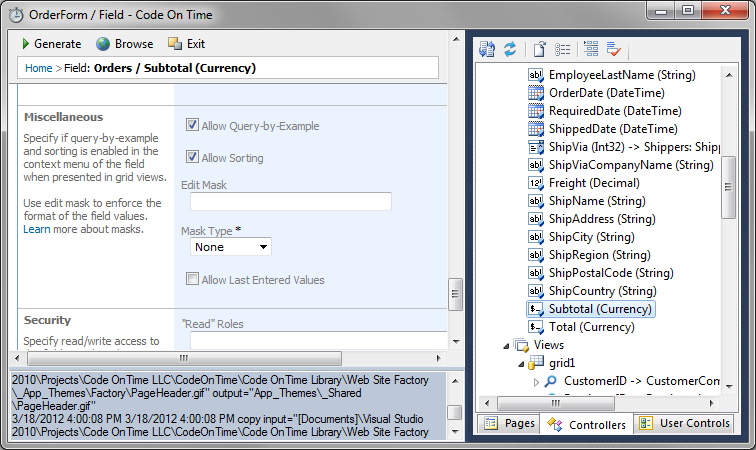This screenshot has height=450, width=756.
Task: Select the Total (Currency) dollar icon
Action: [x=536, y=327]
